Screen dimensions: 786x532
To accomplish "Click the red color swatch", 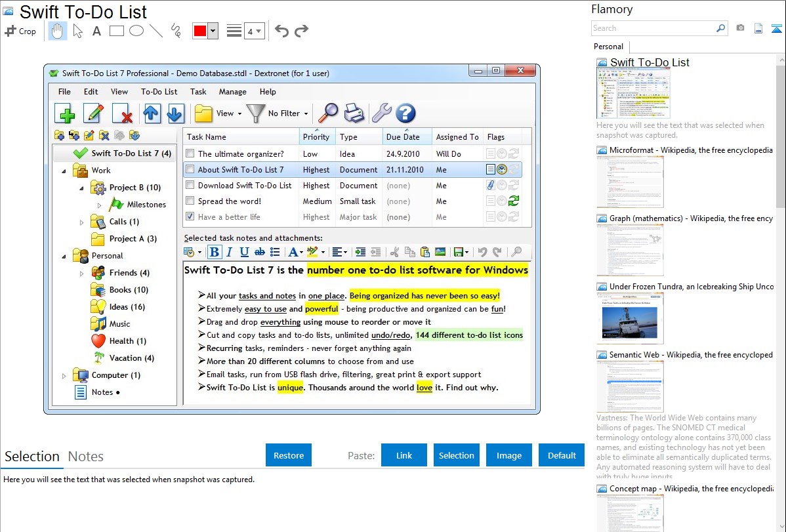I will pos(200,31).
